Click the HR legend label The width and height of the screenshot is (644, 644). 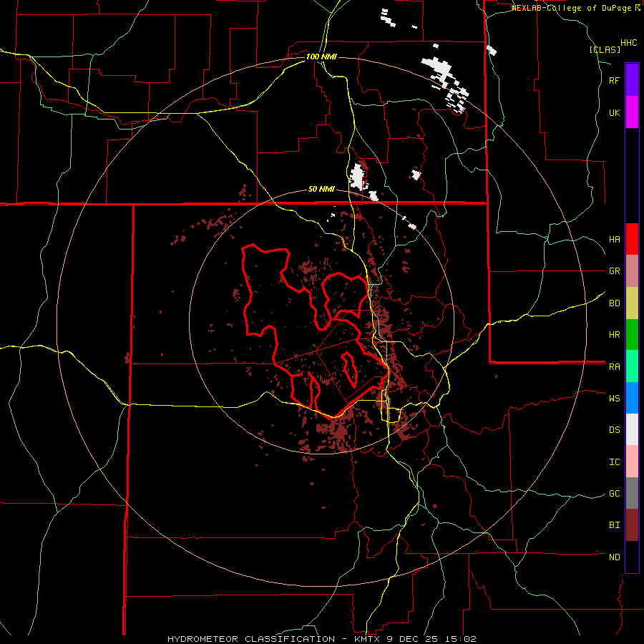(614, 335)
